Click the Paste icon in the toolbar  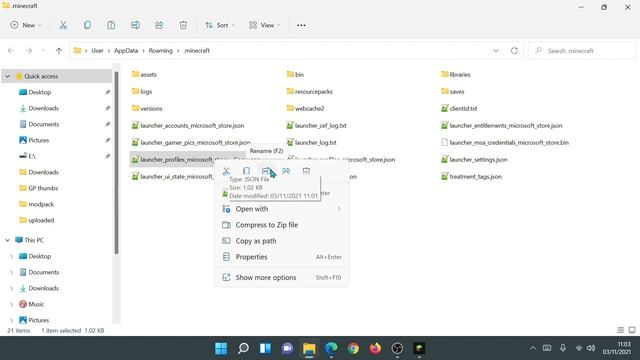[111, 25]
